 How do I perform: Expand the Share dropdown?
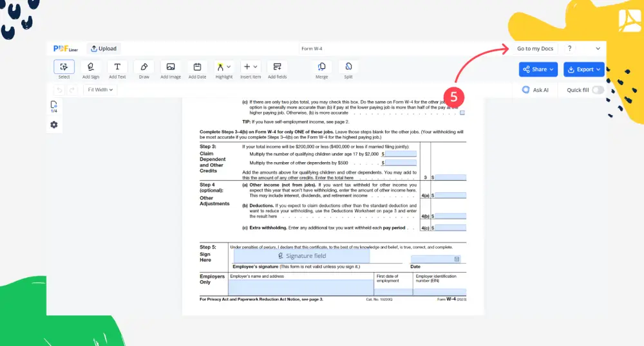[x=538, y=69]
